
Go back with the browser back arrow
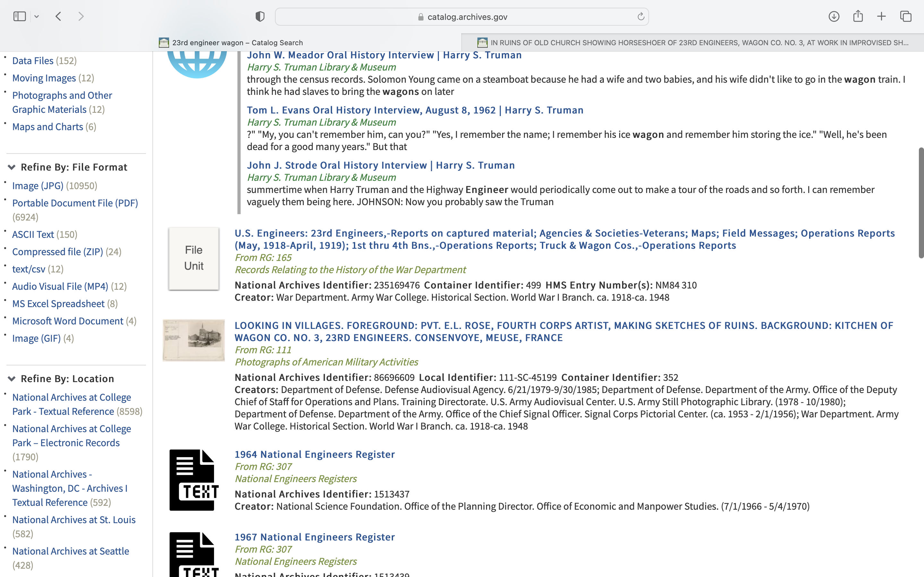(x=58, y=16)
